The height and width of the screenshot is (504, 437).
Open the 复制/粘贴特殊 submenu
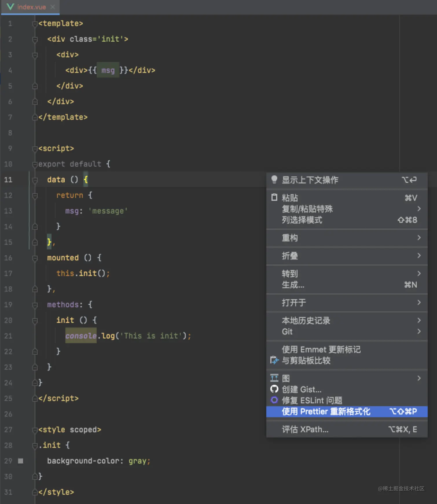(x=347, y=209)
